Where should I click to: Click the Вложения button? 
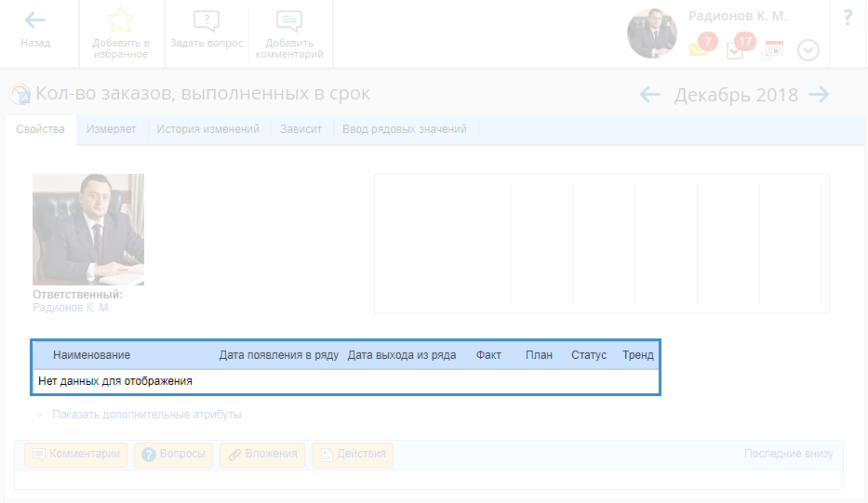(x=262, y=455)
